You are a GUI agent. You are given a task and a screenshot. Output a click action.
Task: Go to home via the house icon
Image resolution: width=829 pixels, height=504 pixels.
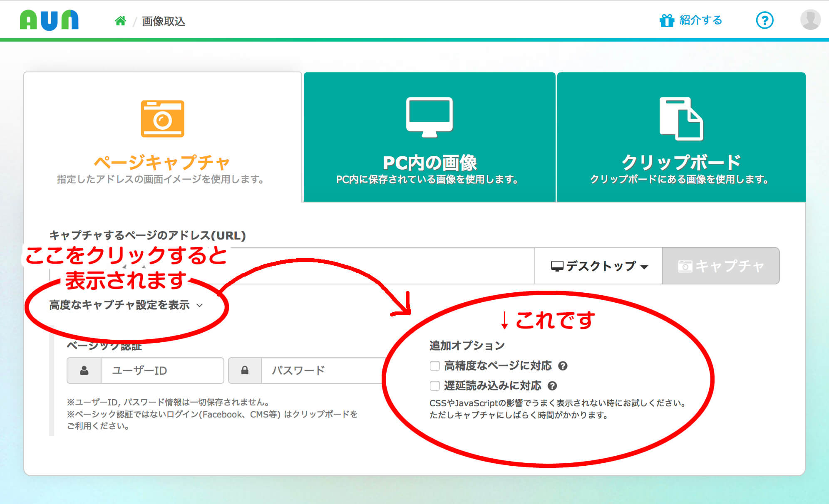coord(120,21)
